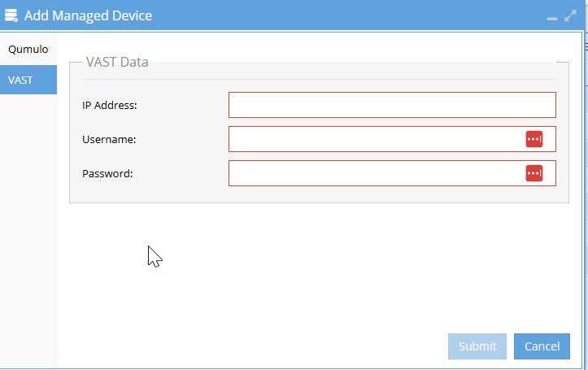Click into the Password text box
588x370 pixels.
tap(392, 173)
